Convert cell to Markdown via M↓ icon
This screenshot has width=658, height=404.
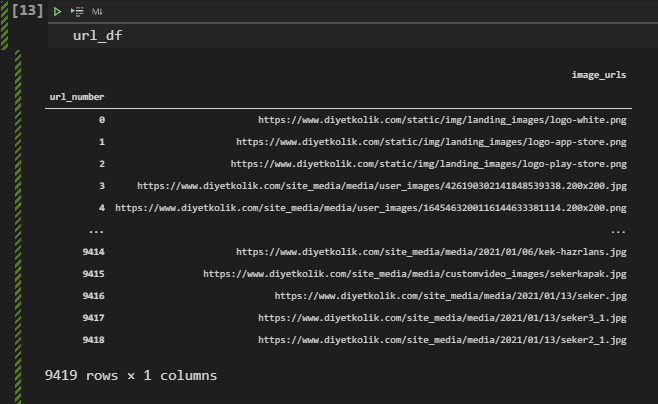[97, 11]
